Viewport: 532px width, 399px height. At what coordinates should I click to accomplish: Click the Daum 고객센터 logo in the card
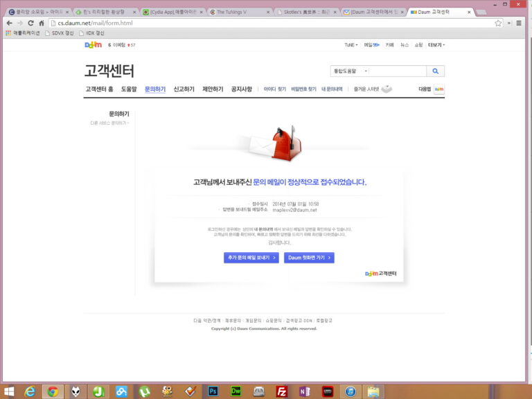381,274
